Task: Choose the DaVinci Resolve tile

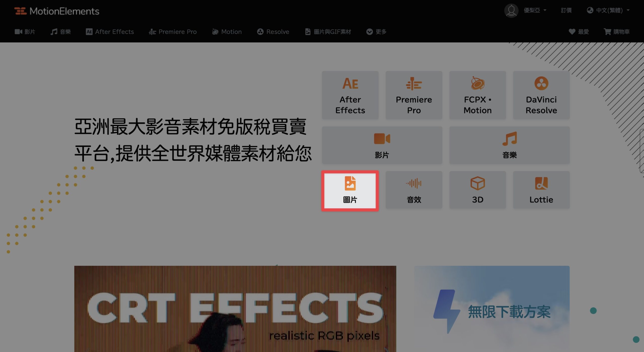Action: click(x=541, y=95)
